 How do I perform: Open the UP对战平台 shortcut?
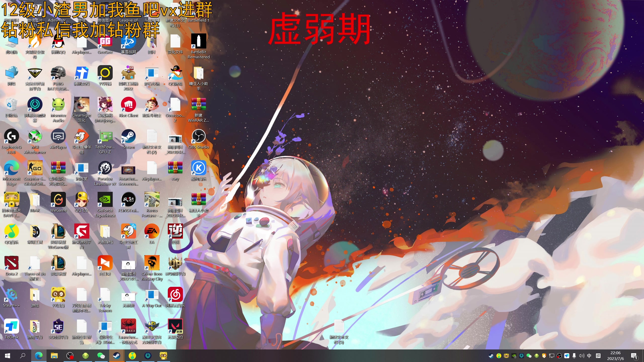coord(175,266)
